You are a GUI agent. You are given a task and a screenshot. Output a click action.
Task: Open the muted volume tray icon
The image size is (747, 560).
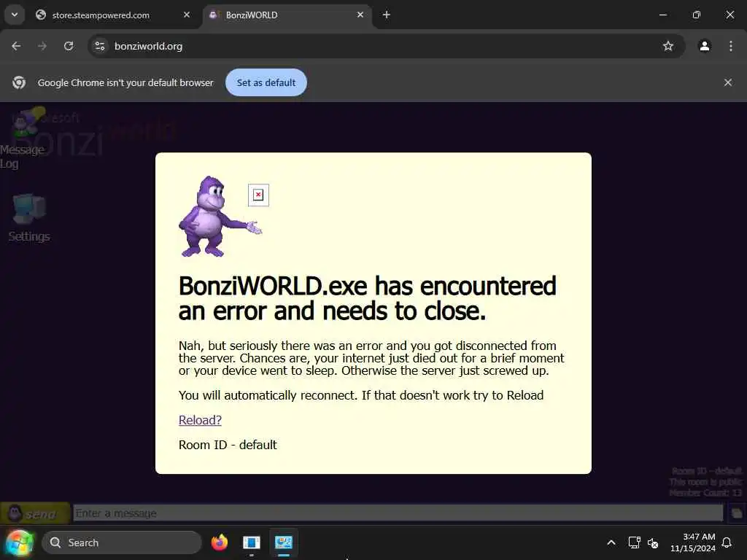point(653,542)
